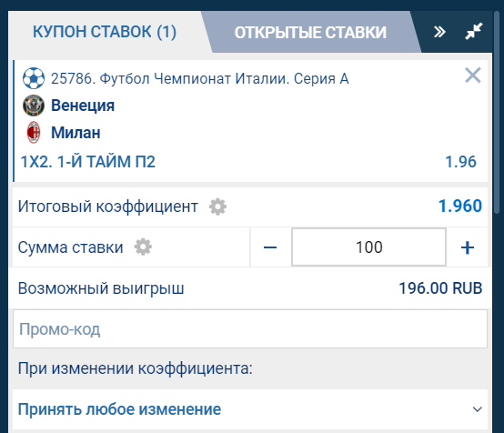Click the Венеция team logo
The height and width of the screenshot is (433, 504).
pos(34,106)
